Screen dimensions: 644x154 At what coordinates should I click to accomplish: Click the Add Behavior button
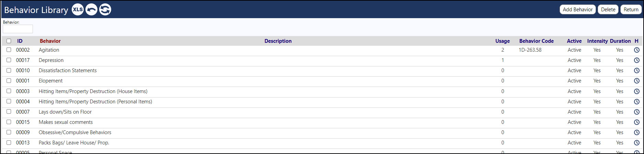pos(578,10)
